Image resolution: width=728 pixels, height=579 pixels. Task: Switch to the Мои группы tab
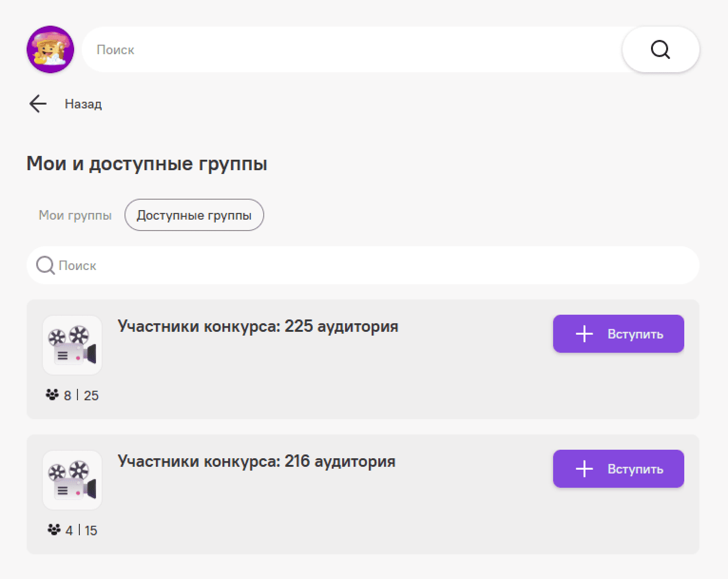click(x=75, y=215)
